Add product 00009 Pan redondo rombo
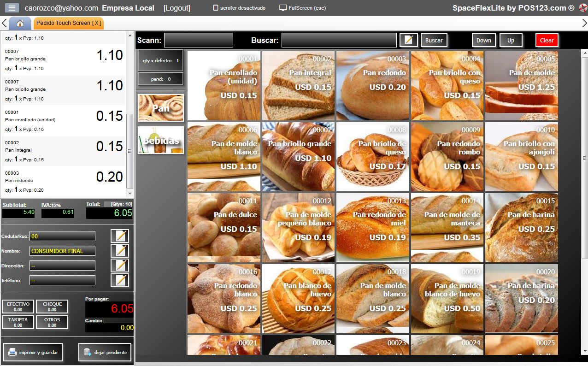The height and width of the screenshot is (366, 588). (x=447, y=157)
